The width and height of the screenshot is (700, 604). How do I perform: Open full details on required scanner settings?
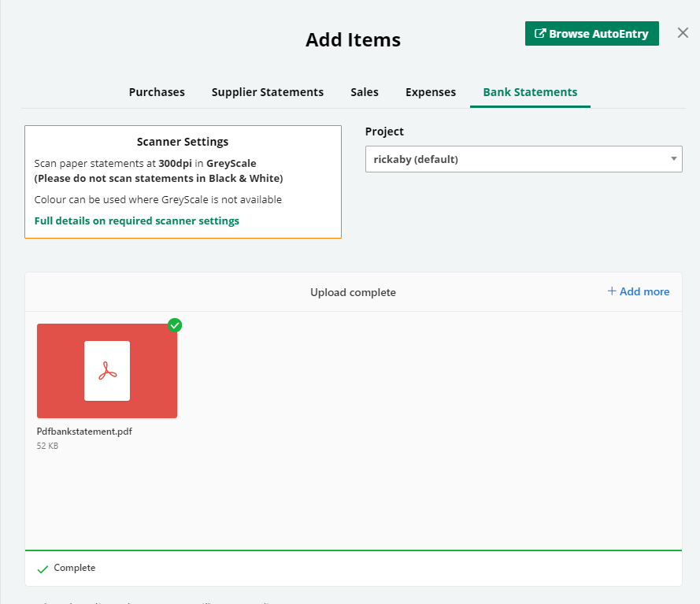136,221
